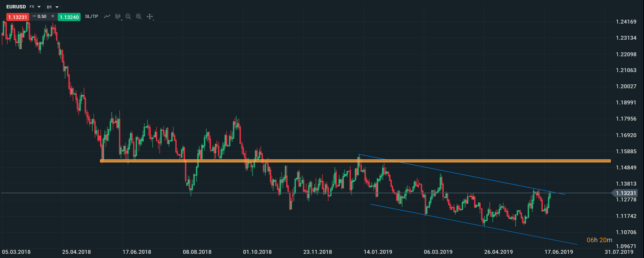Click the 1.15885 price axis label
Viewport: 644px width, 258px height.
click(626, 151)
